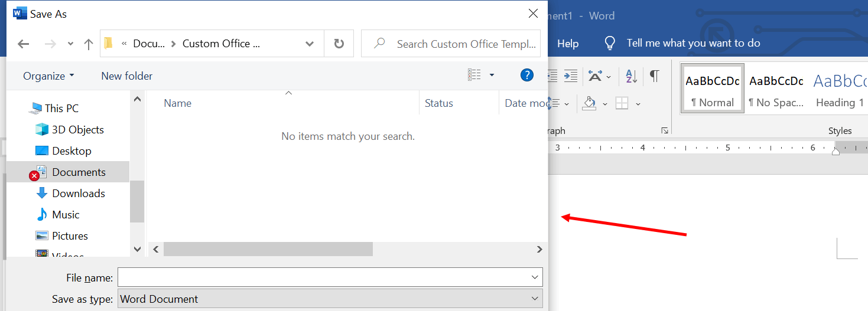Sort by Date modified column header
Image resolution: width=868 pixels, height=311 pixels.
[526, 103]
